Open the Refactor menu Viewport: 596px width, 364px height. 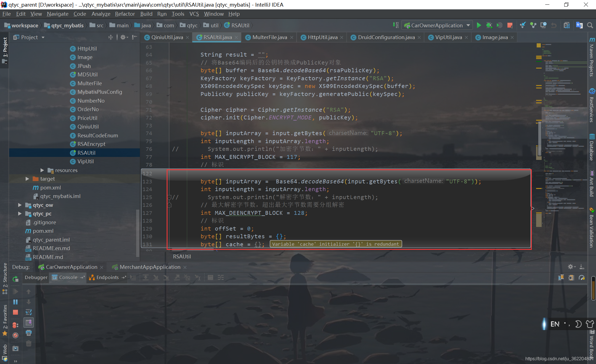tap(125, 14)
